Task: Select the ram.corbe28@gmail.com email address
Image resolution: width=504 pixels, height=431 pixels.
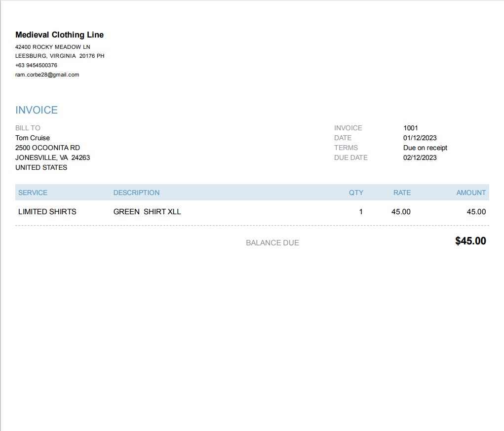Action: pos(47,75)
